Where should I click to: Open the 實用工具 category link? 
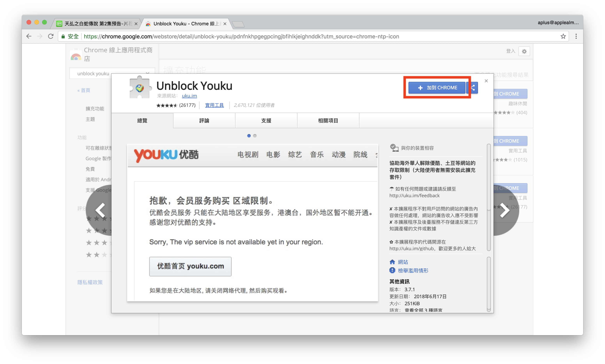point(214,105)
